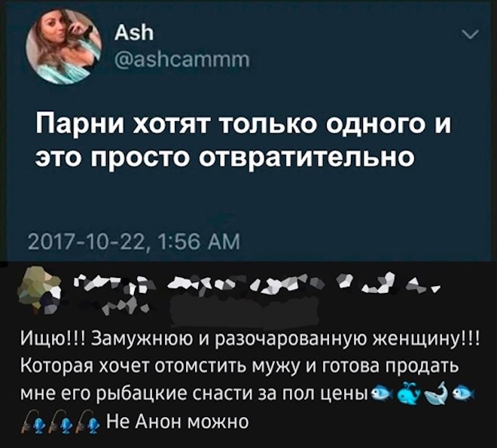Image resolution: width=497 pixels, height=448 pixels.
Task: Click the third fishing rod emoji
Action: click(x=89, y=421)
